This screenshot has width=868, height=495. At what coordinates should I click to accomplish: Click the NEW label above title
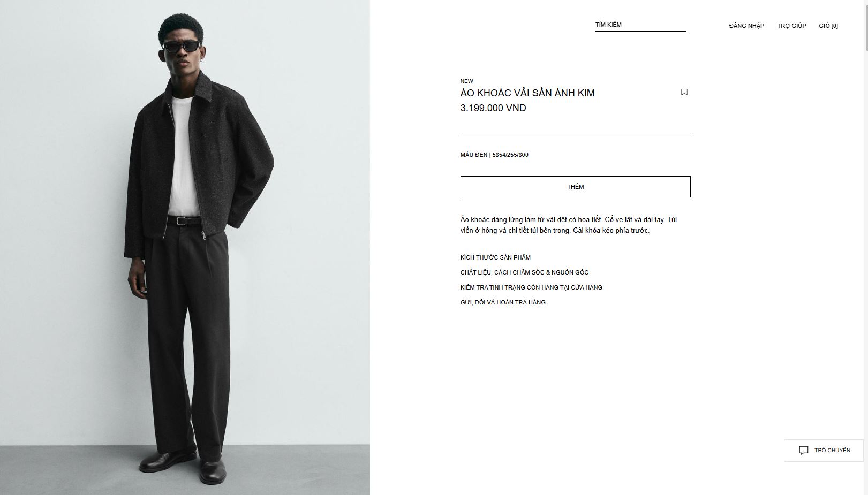click(467, 81)
